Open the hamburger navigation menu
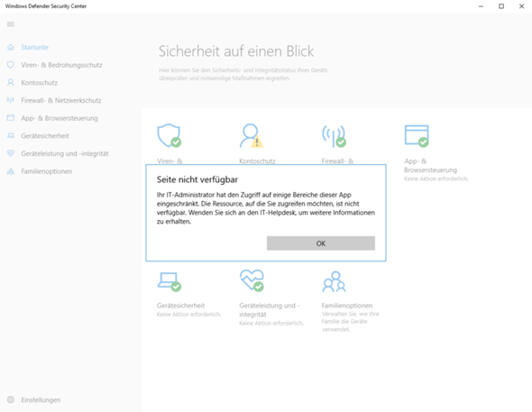The height and width of the screenshot is (412, 532). pyautogui.click(x=11, y=24)
